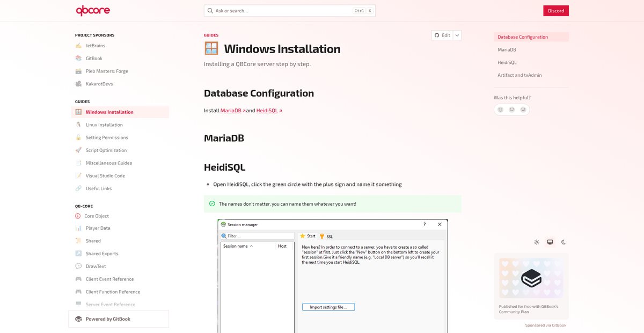Click JetBrains sponsor link text
This screenshot has height=333, width=644.
tap(96, 46)
